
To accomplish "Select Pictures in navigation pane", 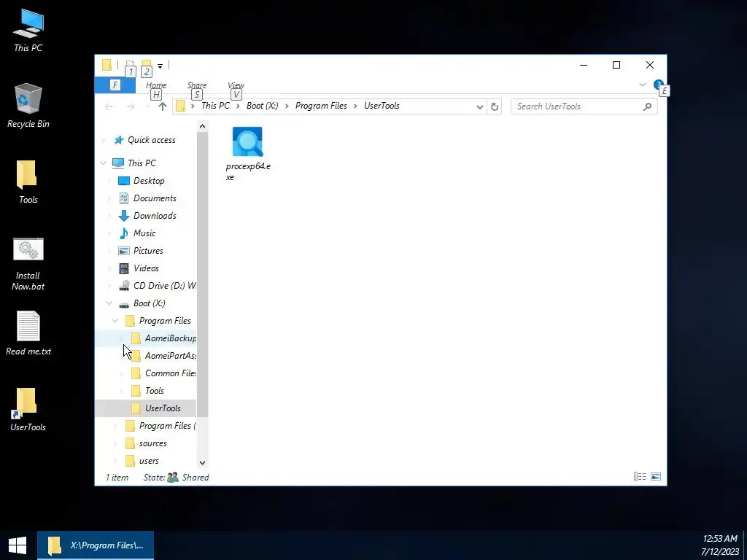I will (148, 251).
